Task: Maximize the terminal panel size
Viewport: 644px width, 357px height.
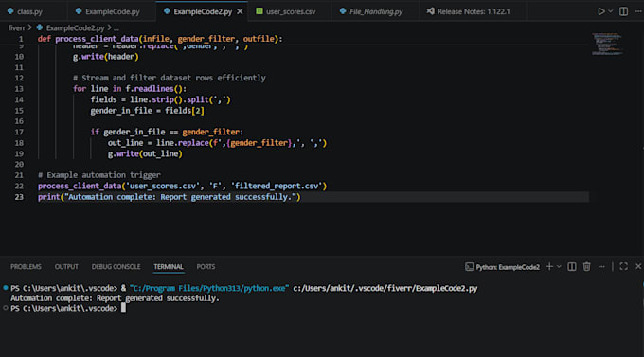Action: pyautogui.click(x=623, y=267)
